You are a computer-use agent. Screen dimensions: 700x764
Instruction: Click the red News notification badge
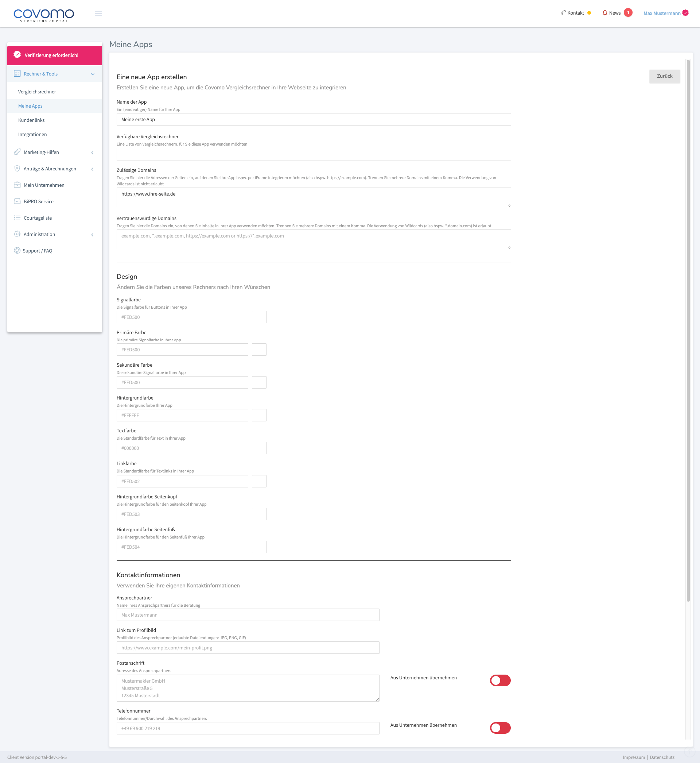[628, 13]
